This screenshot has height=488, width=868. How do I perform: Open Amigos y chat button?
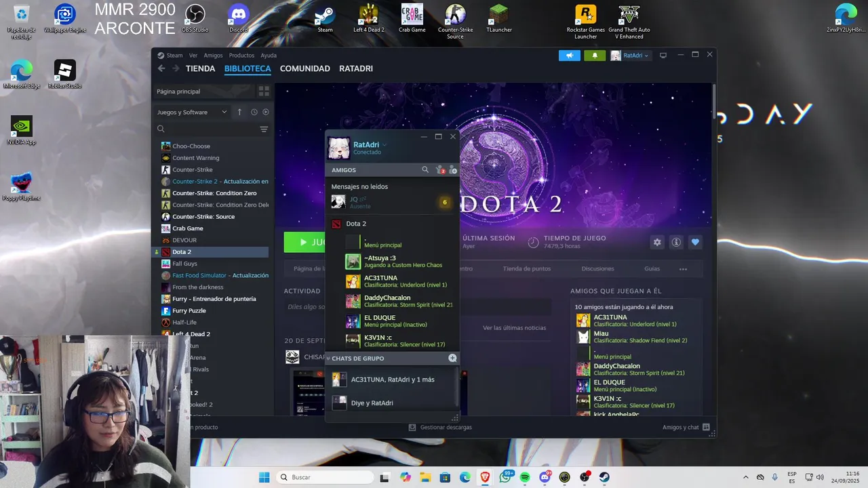point(686,427)
